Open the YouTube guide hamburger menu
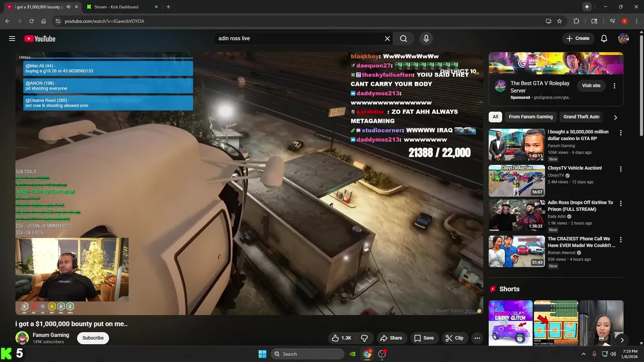Viewport: 644px width, 362px height. click(x=12, y=39)
